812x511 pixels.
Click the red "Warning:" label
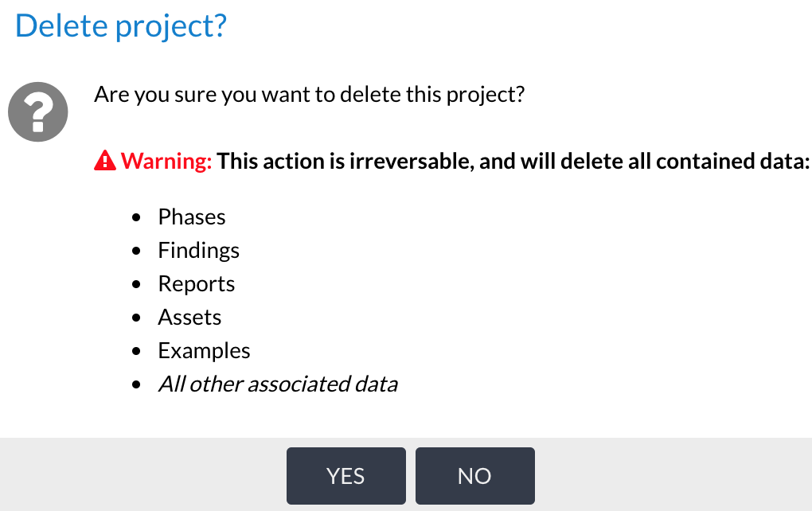(166, 162)
